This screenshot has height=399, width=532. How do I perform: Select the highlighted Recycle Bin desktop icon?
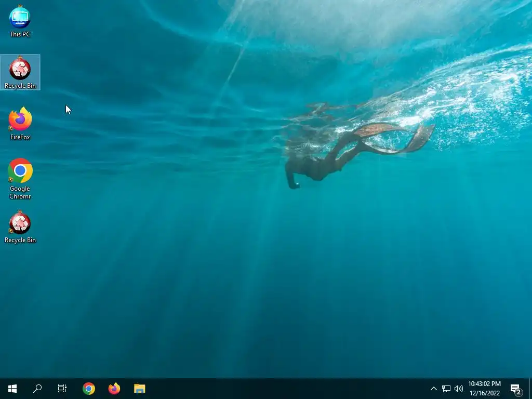click(x=20, y=72)
